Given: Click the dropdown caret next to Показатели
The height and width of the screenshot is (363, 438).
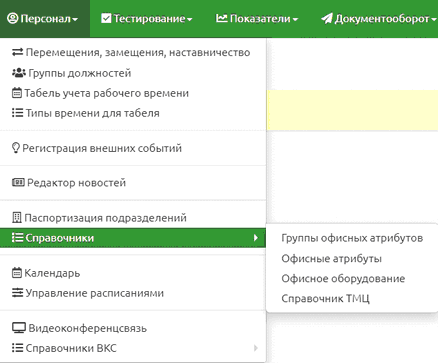Looking at the screenshot, I should tap(295, 20).
